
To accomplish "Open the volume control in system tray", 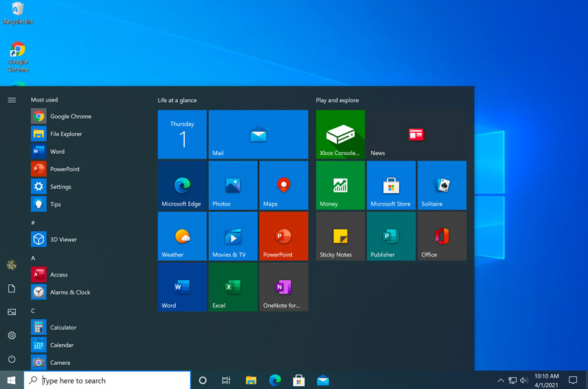I will click(524, 381).
